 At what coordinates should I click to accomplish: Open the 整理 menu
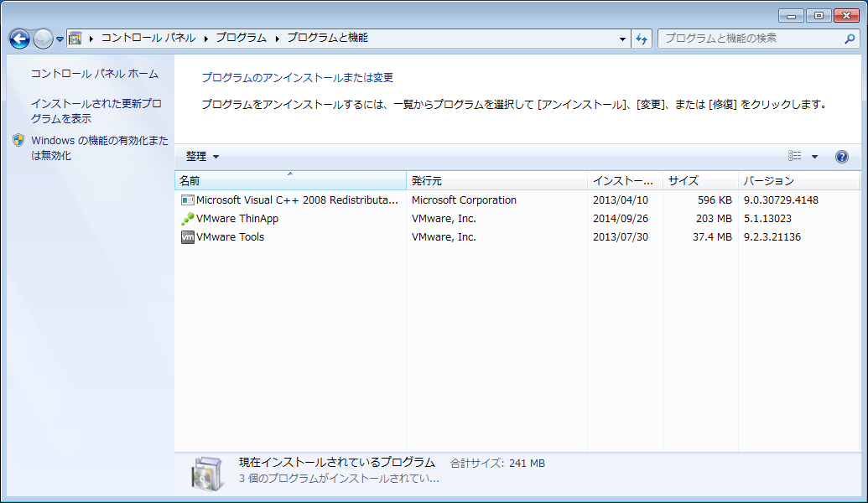pyautogui.click(x=202, y=157)
